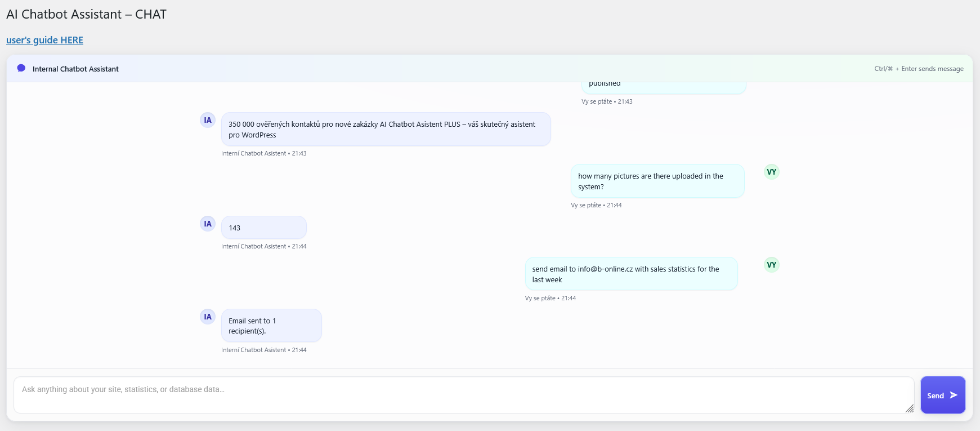Click IA avatar beside the 350 000 message
980x431 pixels.
pyautogui.click(x=208, y=120)
